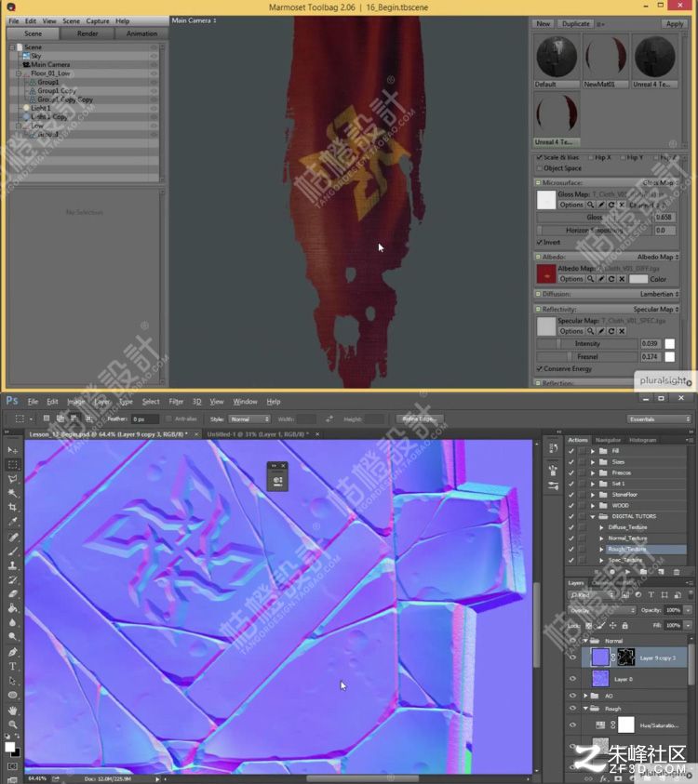Switch to the Render tab in Marmoset
Image resolution: width=698 pixels, height=784 pixels.
pos(87,33)
